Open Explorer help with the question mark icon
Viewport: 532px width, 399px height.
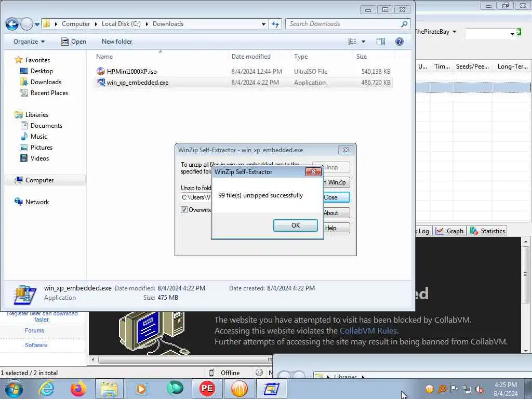[400, 42]
